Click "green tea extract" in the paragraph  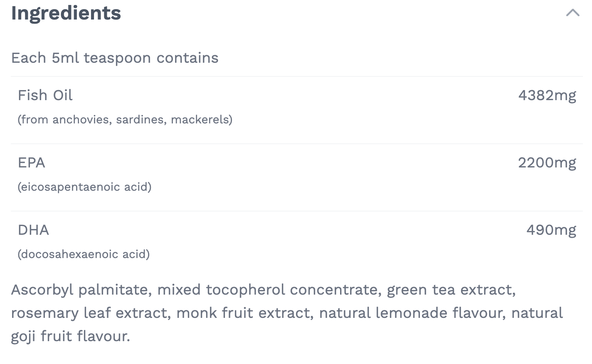point(450,290)
